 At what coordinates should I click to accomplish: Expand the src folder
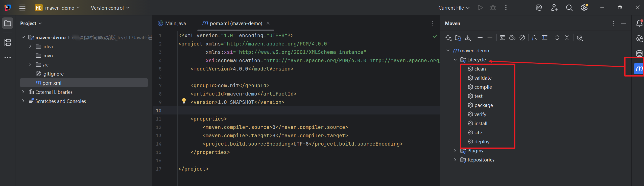pos(30,65)
